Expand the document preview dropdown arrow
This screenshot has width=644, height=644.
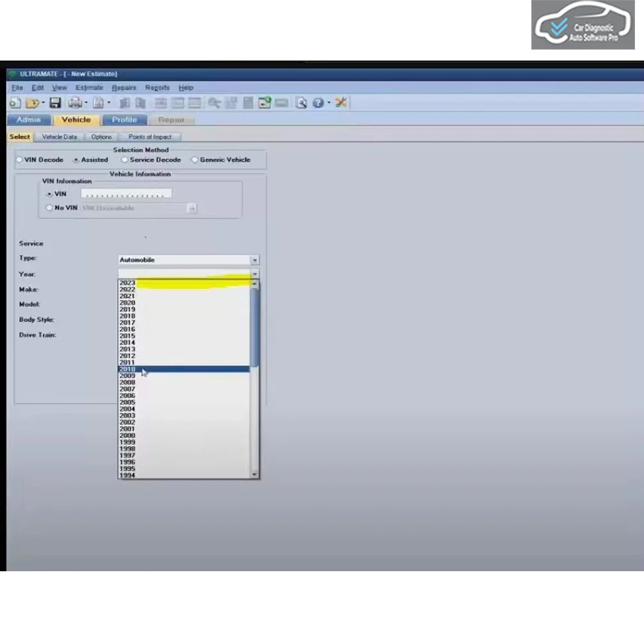(x=109, y=102)
